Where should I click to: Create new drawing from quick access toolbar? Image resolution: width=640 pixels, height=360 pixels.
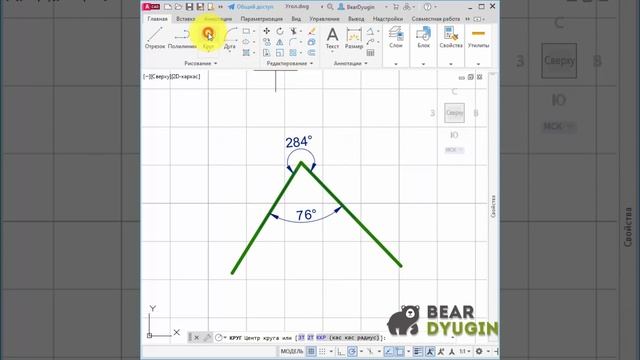(168, 7)
